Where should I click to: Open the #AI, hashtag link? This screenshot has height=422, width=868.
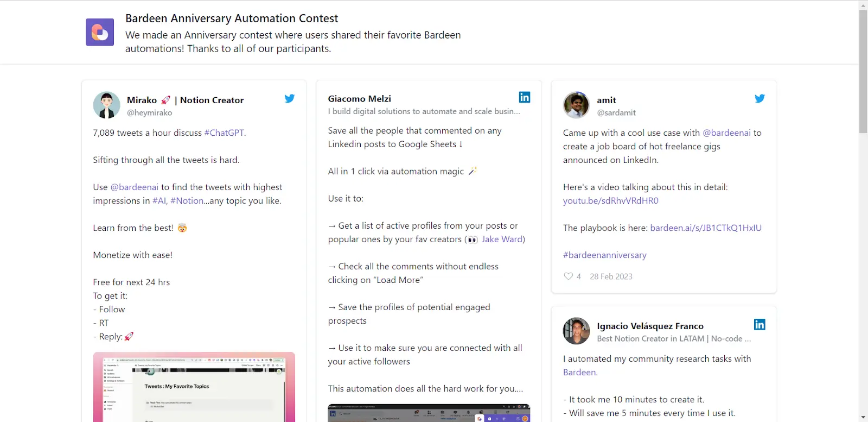pos(160,200)
